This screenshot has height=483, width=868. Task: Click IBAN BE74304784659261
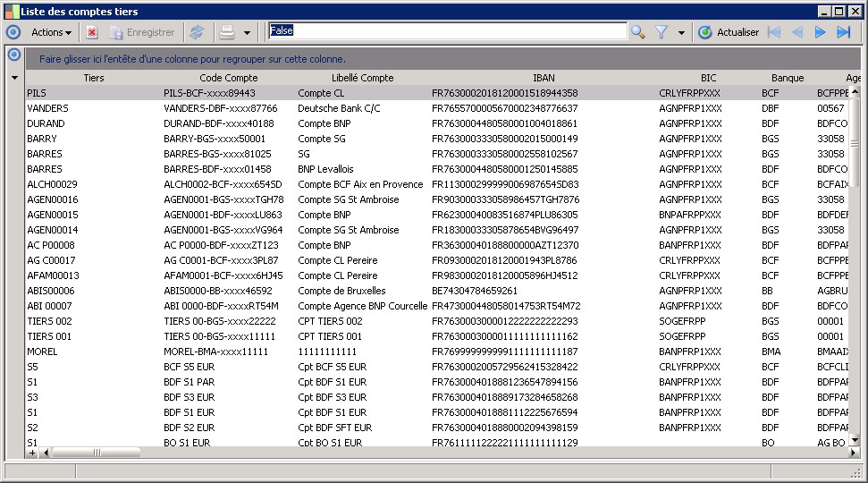(x=475, y=291)
